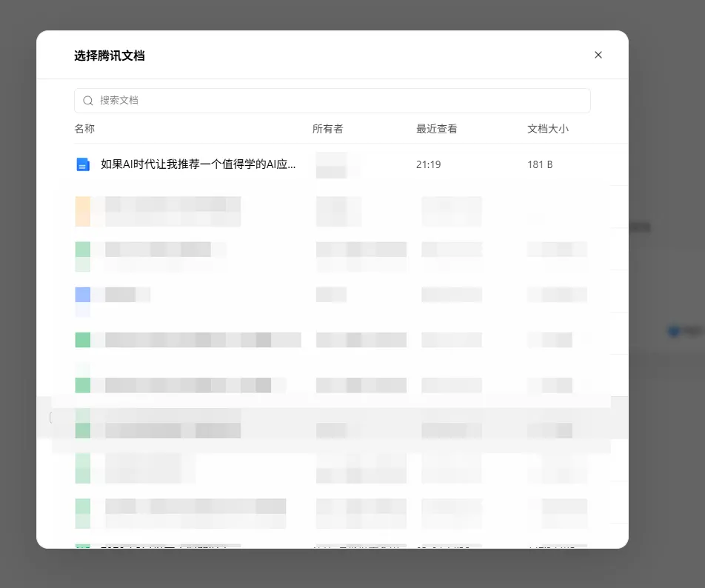Select the document 如果AI时代让我推荐一个值得学的AI应...
This screenshot has width=705, height=588.
(x=198, y=164)
